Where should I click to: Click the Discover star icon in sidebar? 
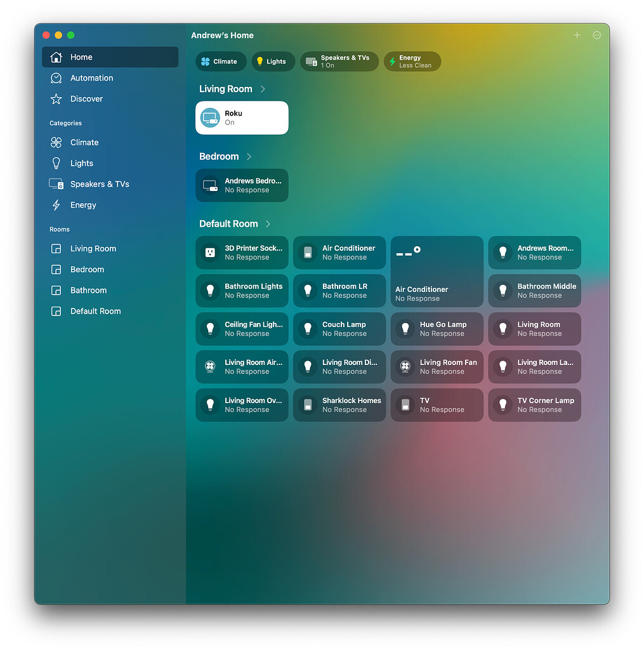click(56, 99)
